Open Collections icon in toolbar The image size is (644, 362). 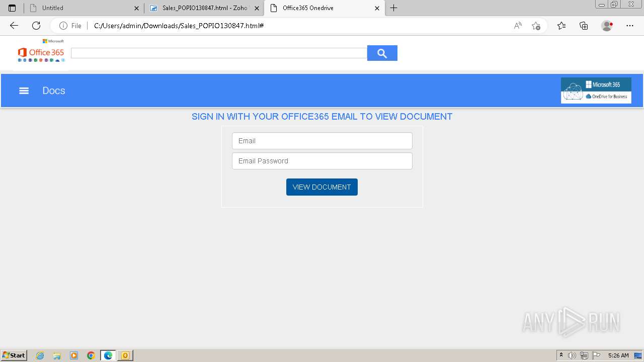(x=584, y=26)
